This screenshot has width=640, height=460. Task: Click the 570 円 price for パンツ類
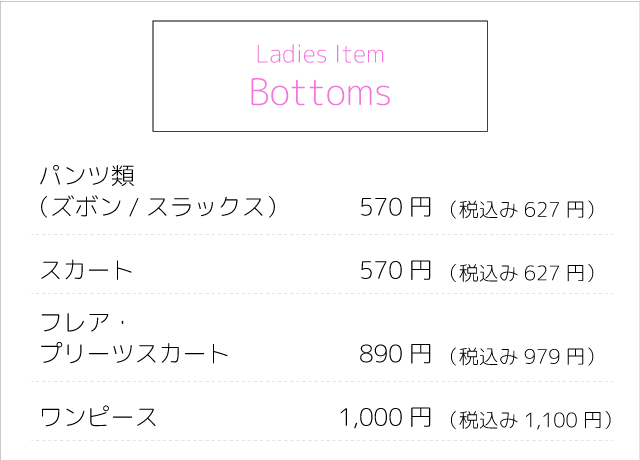(395, 208)
